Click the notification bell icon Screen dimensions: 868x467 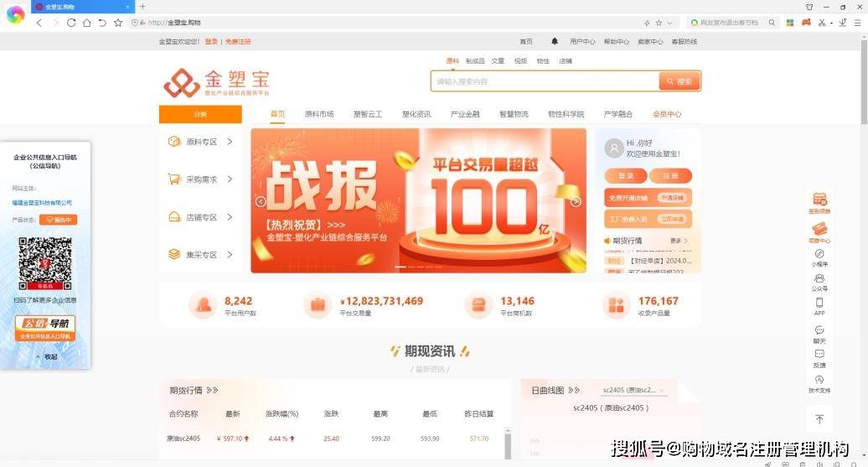[554, 41]
